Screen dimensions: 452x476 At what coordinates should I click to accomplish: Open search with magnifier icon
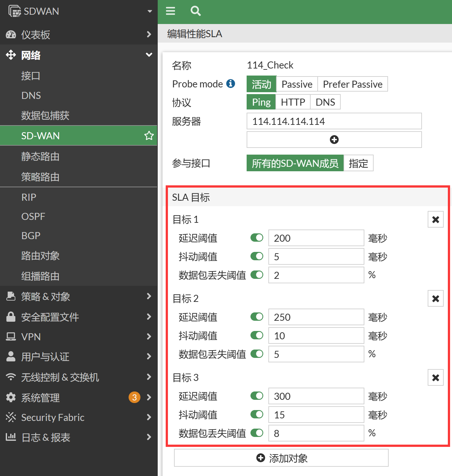coord(195,11)
